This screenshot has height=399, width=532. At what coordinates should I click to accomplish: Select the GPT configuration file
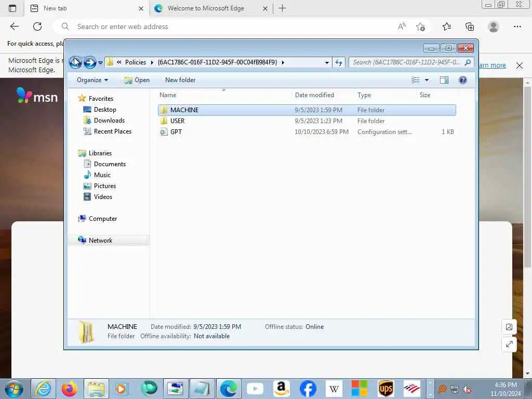pos(307,131)
